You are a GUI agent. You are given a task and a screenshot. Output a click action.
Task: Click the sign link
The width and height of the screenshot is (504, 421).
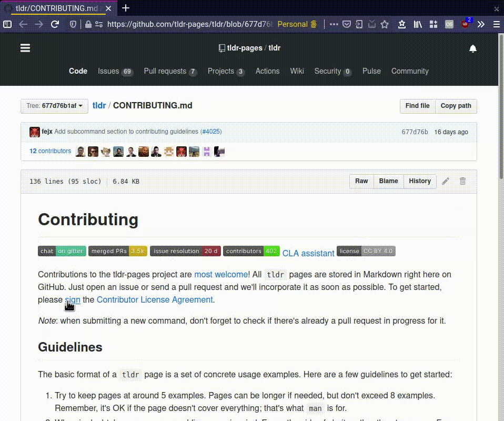[73, 300]
